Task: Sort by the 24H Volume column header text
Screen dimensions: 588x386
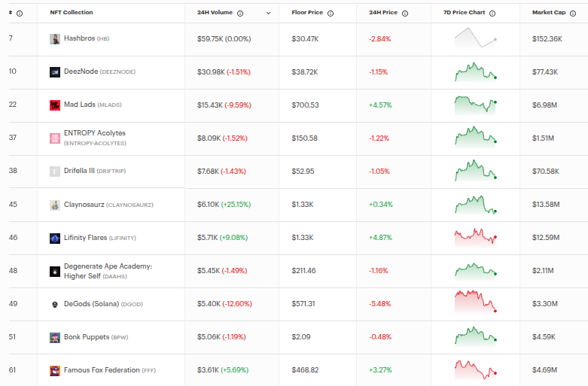Action: click(215, 12)
